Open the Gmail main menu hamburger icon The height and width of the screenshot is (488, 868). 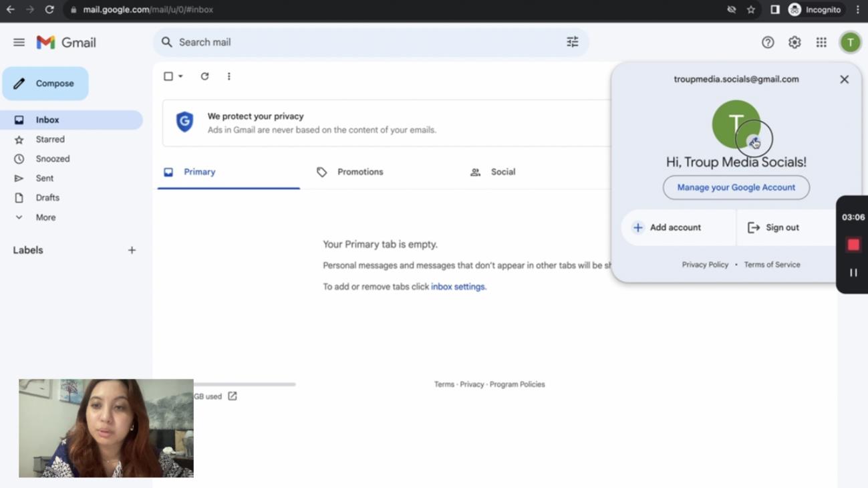click(19, 42)
